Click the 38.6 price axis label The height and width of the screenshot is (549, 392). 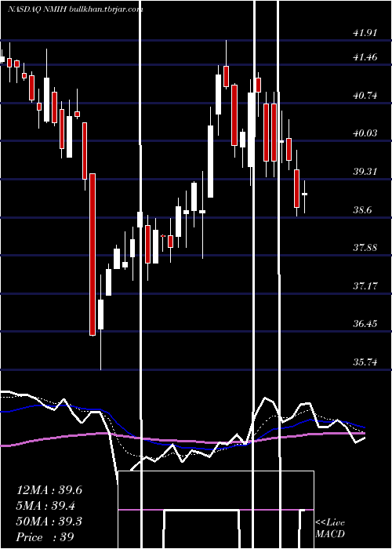coord(362,210)
